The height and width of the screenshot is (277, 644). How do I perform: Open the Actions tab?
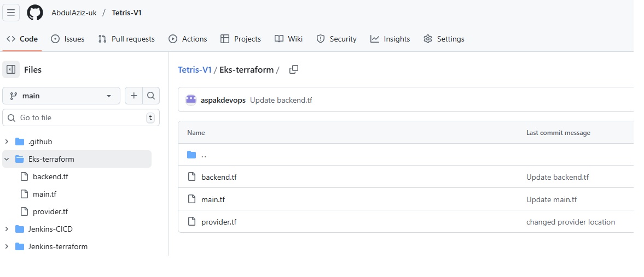pyautogui.click(x=188, y=39)
